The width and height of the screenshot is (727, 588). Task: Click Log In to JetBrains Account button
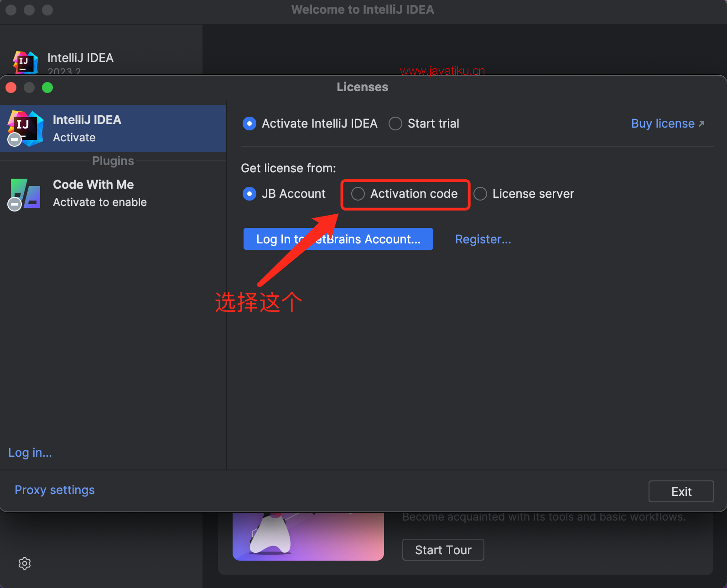point(338,239)
